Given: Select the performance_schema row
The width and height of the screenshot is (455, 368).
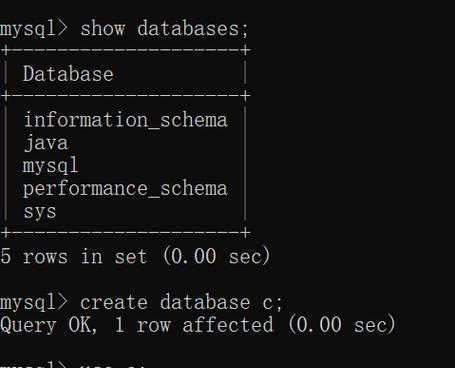Looking at the screenshot, I should tap(125, 189).
